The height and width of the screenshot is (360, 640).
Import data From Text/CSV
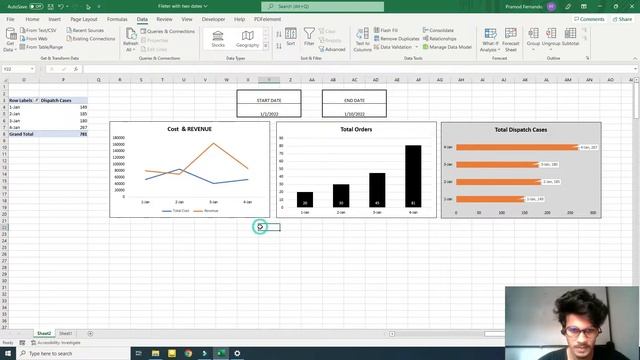pos(38,30)
